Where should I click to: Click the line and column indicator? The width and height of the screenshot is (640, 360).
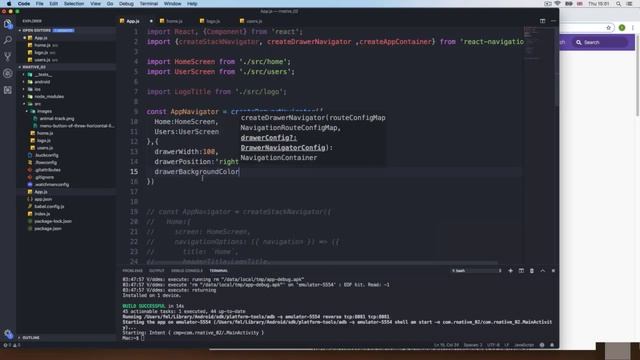pos(447,345)
